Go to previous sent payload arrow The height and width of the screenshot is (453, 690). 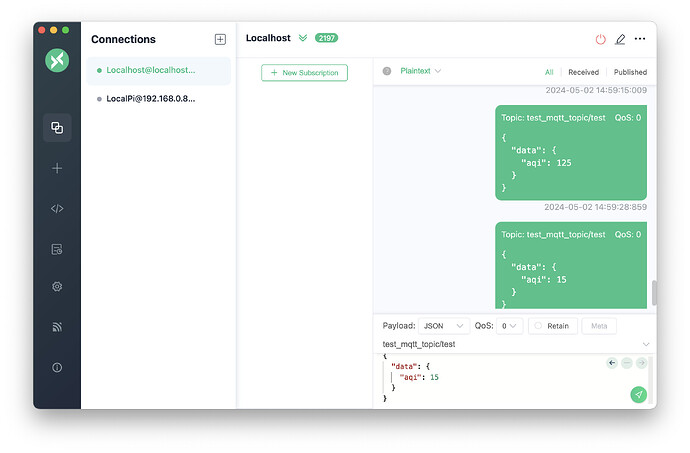pos(612,363)
